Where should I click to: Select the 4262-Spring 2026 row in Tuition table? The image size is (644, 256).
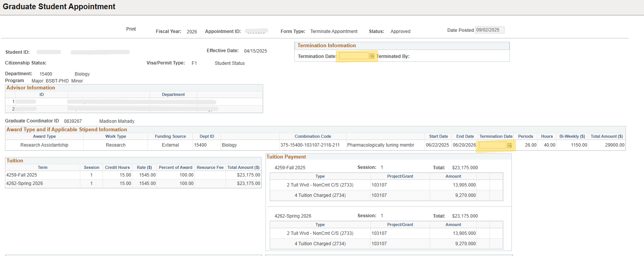click(x=25, y=183)
